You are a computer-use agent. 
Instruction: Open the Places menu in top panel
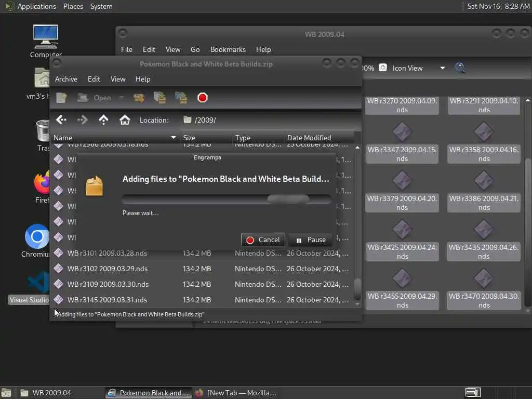(x=73, y=6)
